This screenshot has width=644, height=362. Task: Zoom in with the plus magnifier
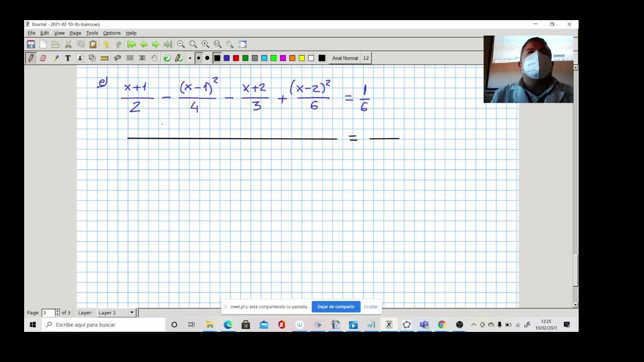pos(205,44)
